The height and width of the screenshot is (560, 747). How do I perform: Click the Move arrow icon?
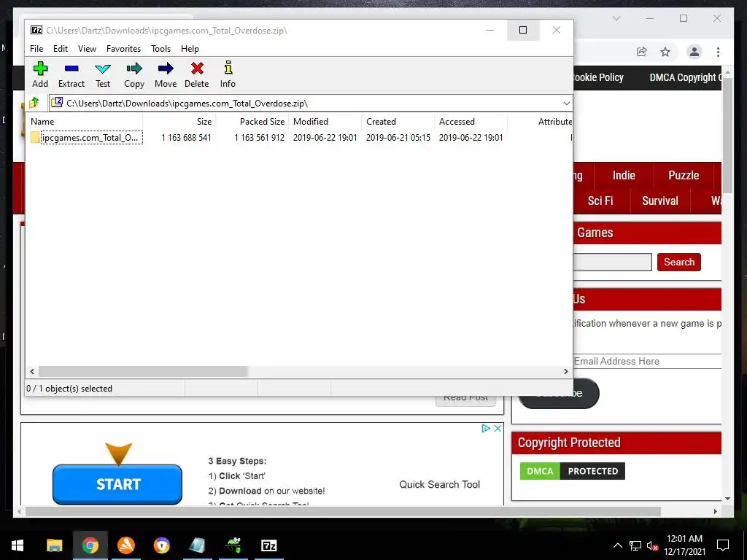coord(166,69)
